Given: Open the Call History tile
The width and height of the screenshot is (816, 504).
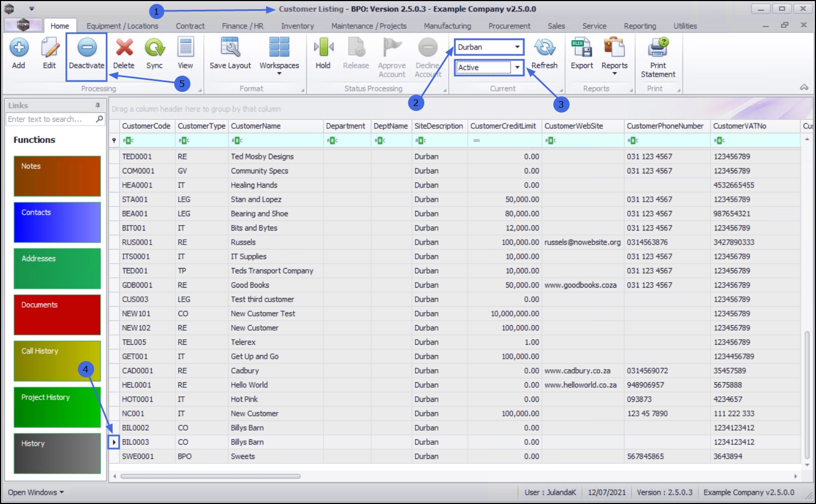Looking at the screenshot, I should click(57, 361).
